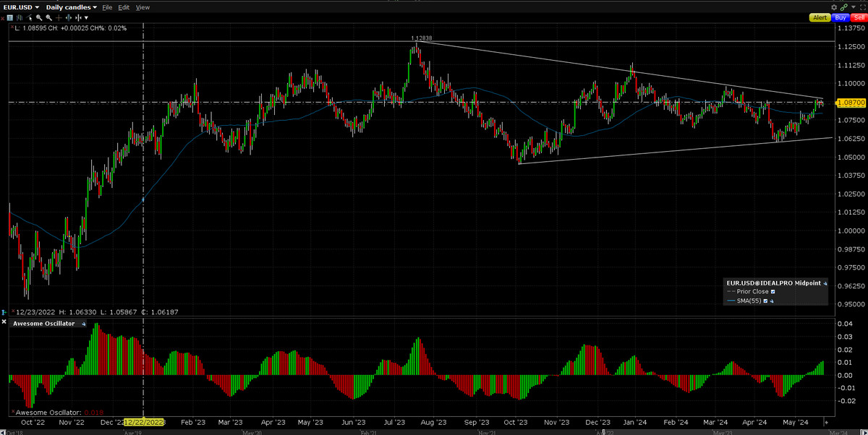The width and height of the screenshot is (868, 435).
Task: Click the highlighted 12/22/2023 date label
Action: pyautogui.click(x=142, y=423)
